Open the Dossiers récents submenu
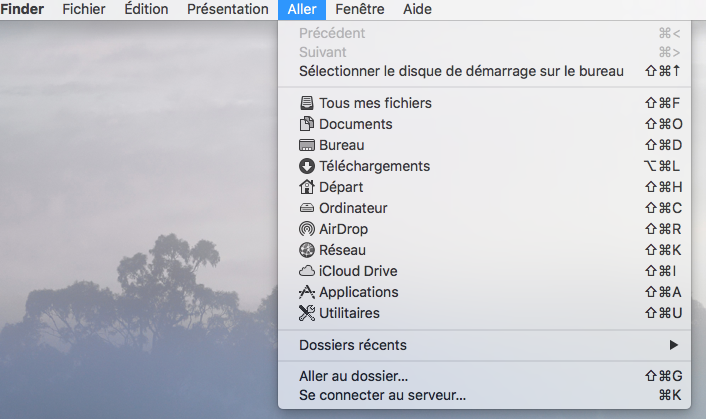The width and height of the screenshot is (706, 419). (x=353, y=345)
